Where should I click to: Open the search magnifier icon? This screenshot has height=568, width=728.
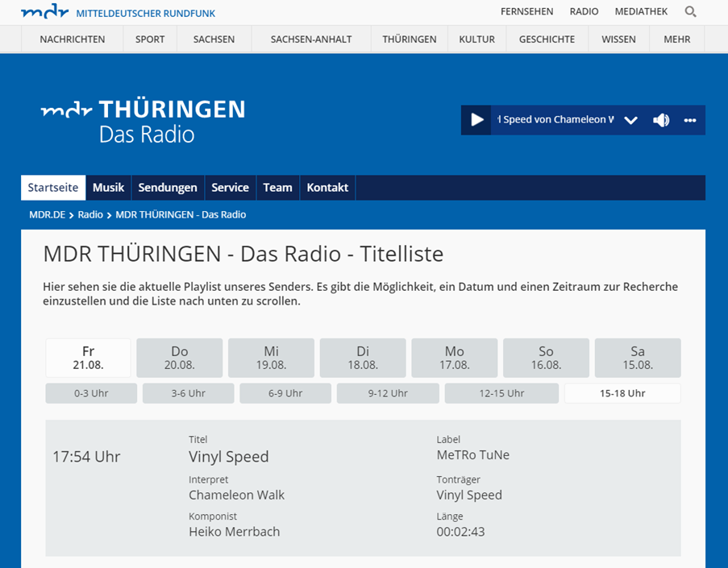tap(690, 11)
